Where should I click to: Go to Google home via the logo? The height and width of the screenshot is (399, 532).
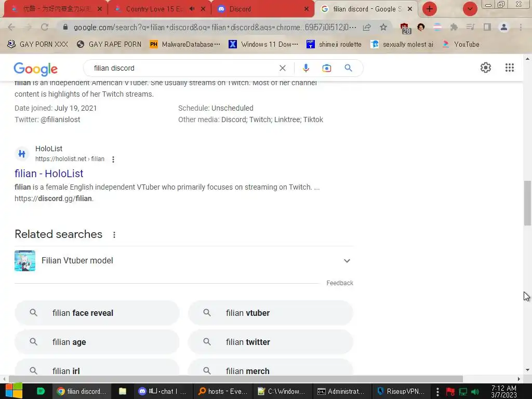pyautogui.click(x=36, y=69)
